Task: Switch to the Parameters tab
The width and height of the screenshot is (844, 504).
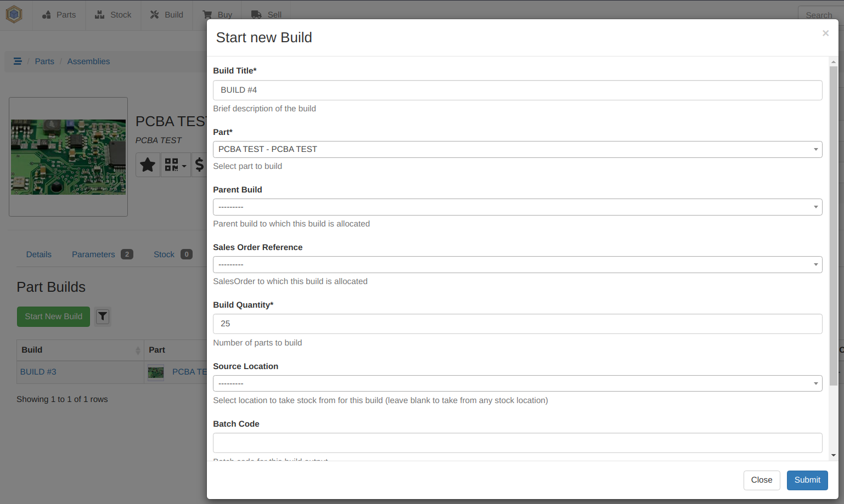Action: 94,254
